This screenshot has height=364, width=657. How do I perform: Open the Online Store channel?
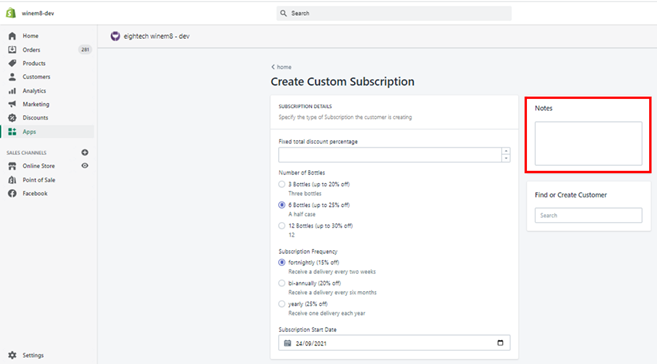click(39, 166)
